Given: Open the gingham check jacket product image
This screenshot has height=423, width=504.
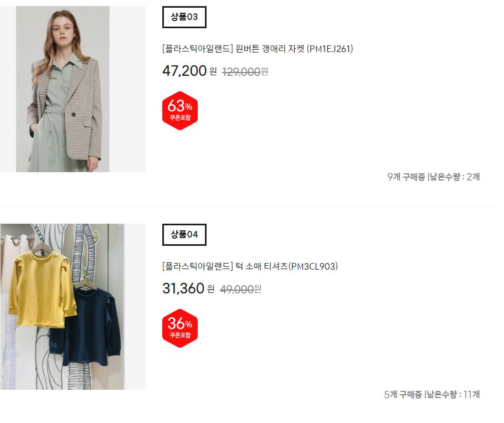Looking at the screenshot, I should (73, 89).
